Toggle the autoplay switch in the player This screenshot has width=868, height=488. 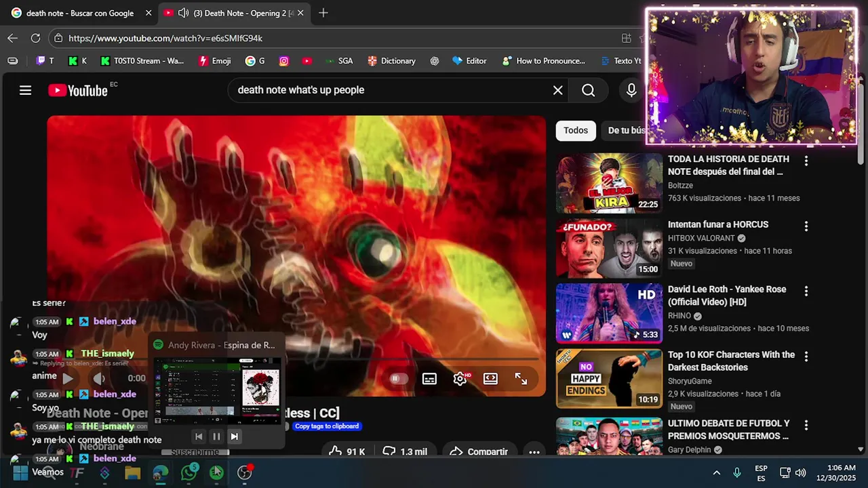(398, 379)
